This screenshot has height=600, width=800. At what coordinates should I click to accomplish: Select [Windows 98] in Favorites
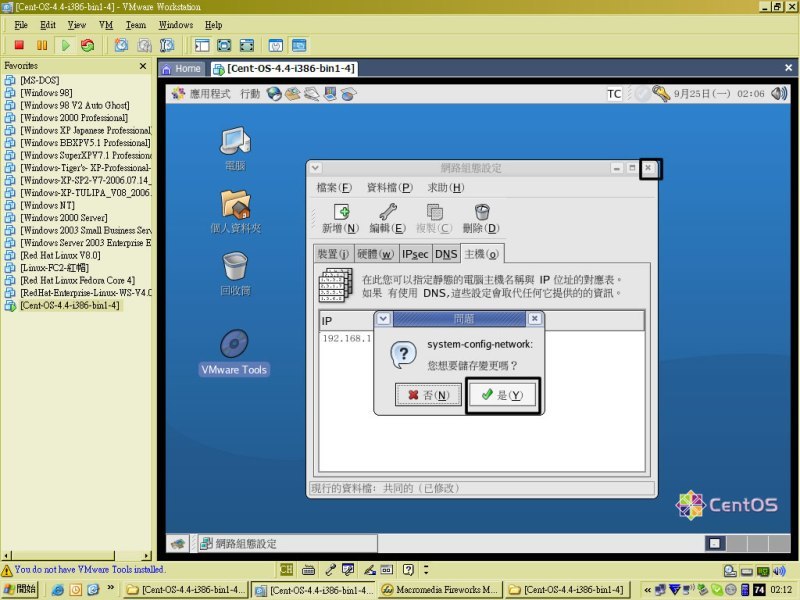coord(46,93)
